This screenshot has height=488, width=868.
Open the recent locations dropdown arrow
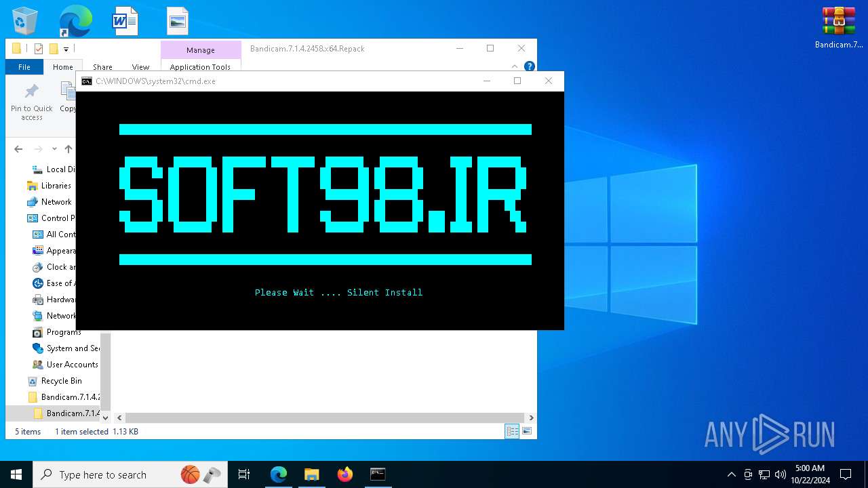(x=54, y=149)
